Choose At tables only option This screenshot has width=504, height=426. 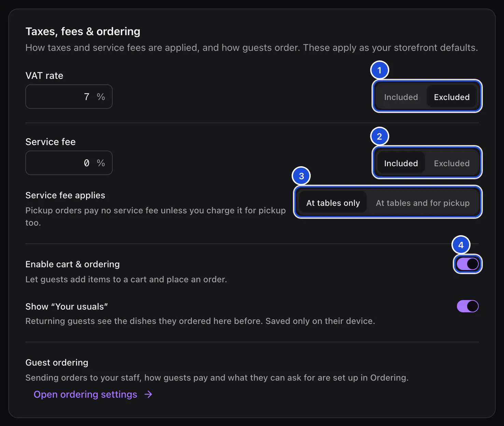coord(333,203)
